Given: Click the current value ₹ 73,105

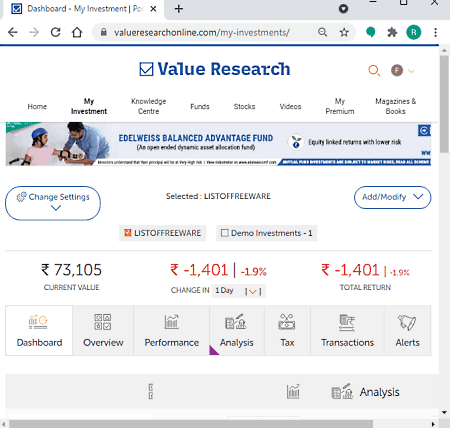Looking at the screenshot, I should click(x=71, y=270).
